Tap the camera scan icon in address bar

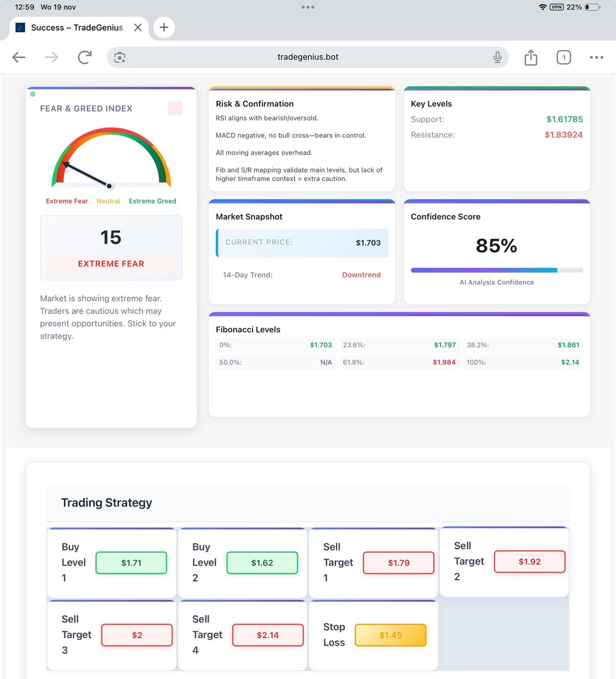pos(119,57)
